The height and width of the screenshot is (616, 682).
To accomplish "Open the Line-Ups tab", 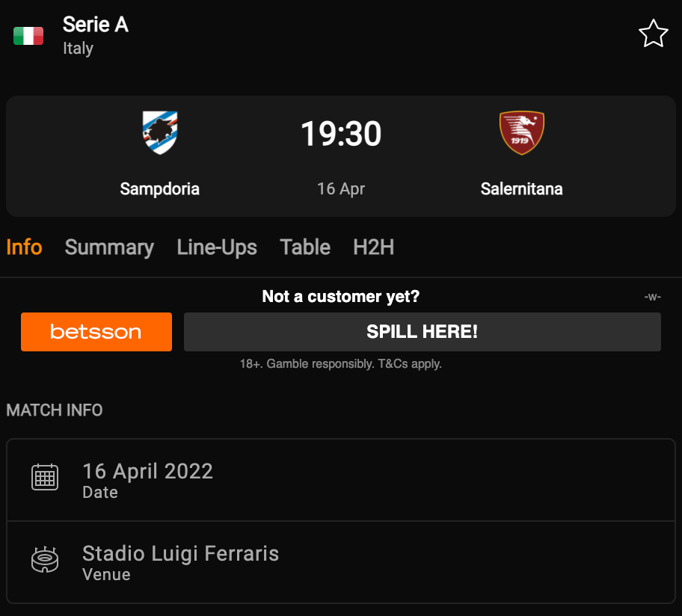I will (x=217, y=247).
